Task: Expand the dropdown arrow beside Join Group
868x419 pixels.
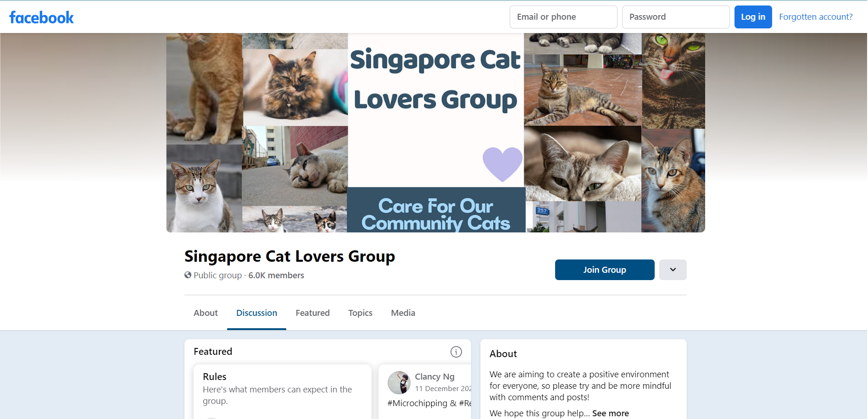Action: click(x=673, y=270)
